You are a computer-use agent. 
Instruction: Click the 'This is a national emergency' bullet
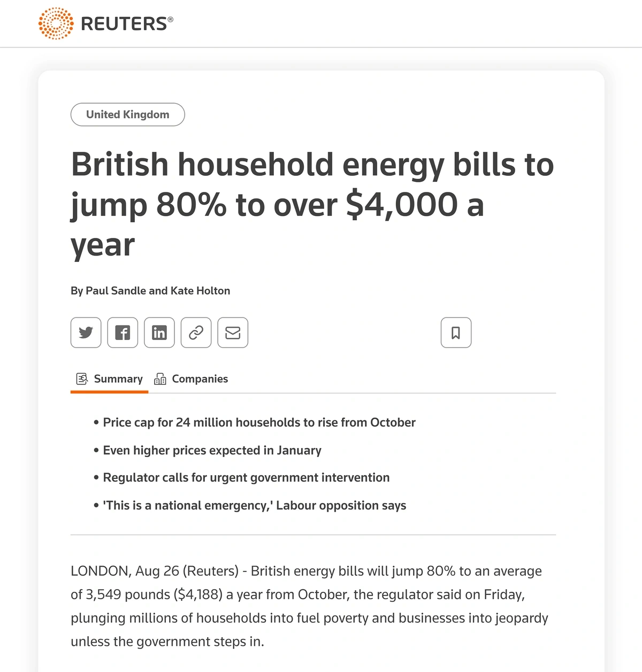point(254,505)
